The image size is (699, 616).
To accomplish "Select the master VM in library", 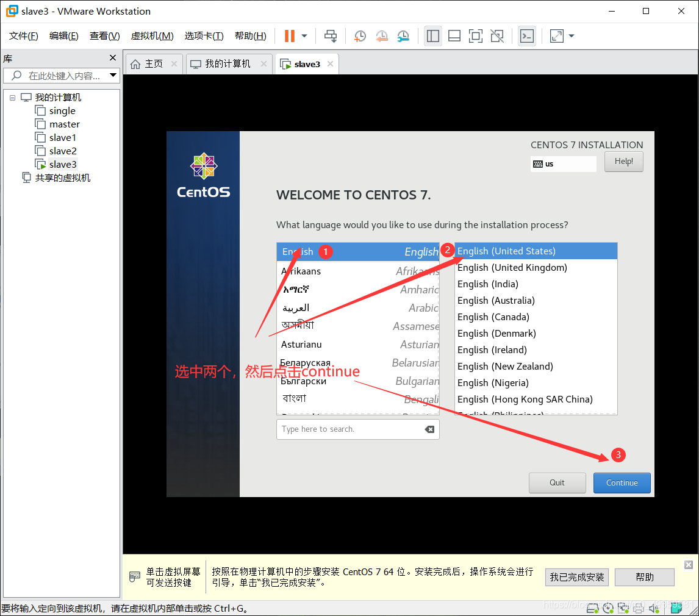I will 64,124.
